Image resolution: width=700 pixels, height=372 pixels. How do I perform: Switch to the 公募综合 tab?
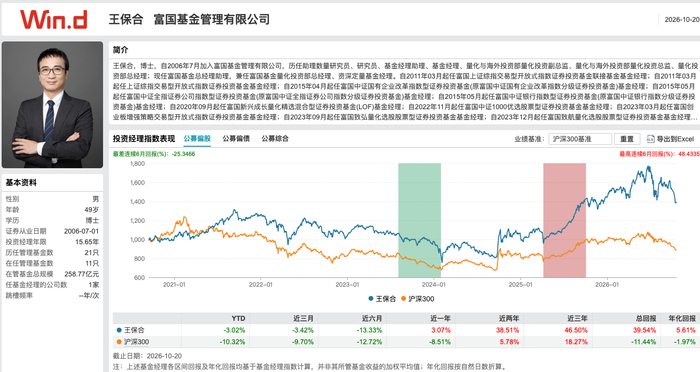[275, 138]
